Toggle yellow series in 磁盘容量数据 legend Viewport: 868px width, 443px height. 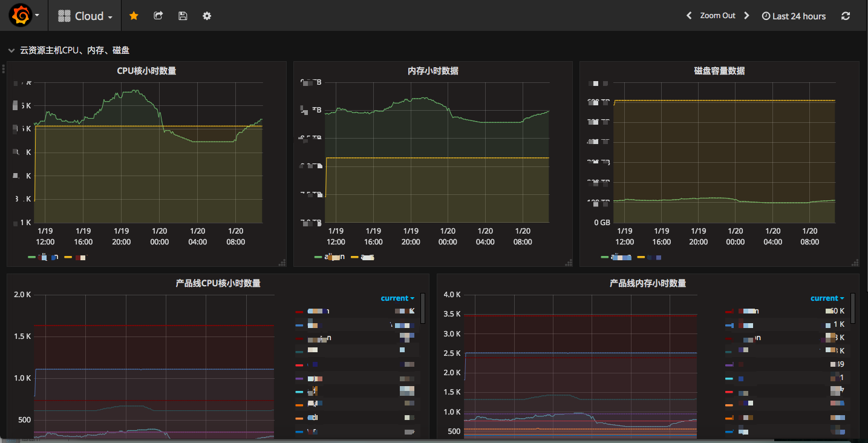coord(649,257)
